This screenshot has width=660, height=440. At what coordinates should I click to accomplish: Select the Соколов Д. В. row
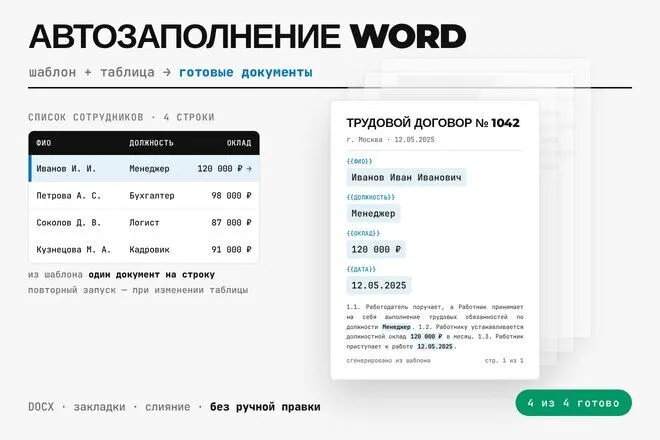tap(144, 222)
